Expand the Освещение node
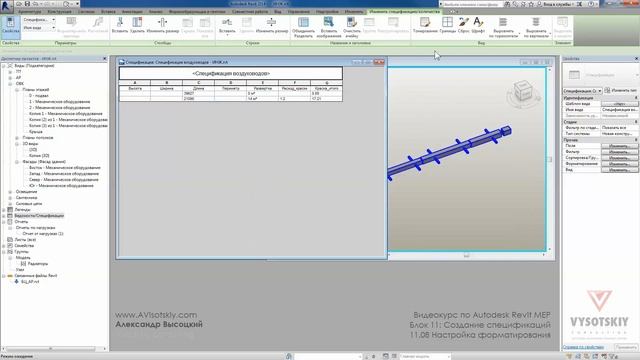 10,192
